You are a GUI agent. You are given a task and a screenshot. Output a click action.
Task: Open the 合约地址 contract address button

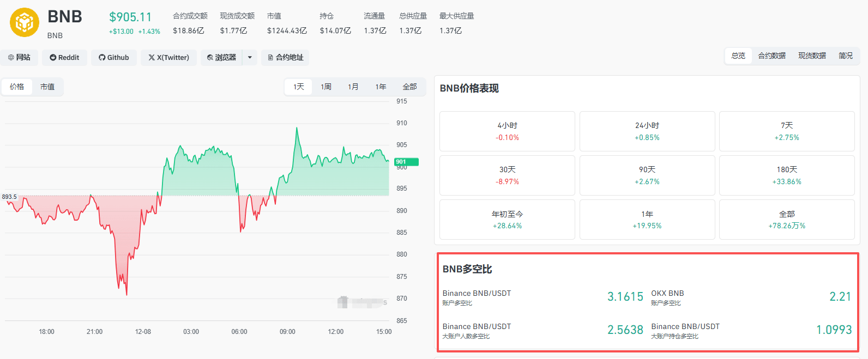(x=285, y=57)
